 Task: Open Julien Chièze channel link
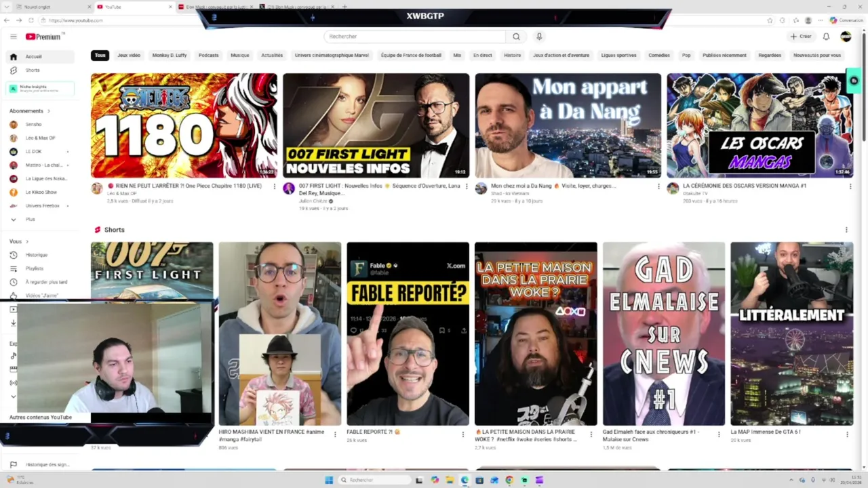coord(313,201)
